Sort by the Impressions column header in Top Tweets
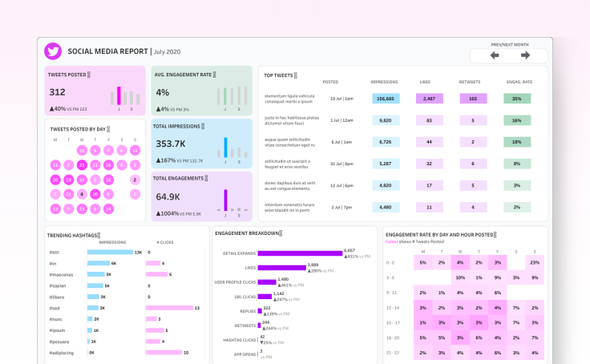Screen dimensions: 590x364 tap(385, 82)
